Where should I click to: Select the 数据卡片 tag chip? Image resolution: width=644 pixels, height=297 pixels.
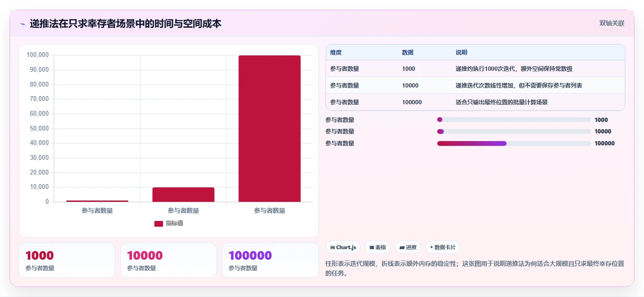(442, 247)
